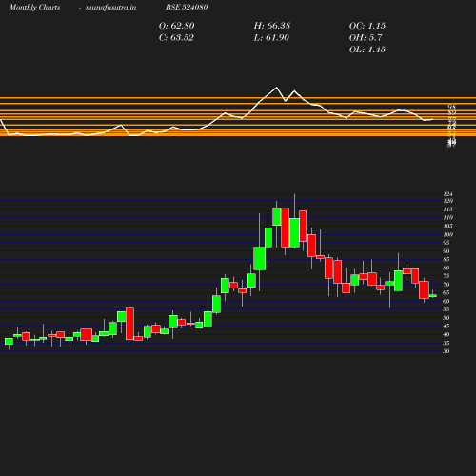The image size is (476, 476).
Task: Click the 110 price axis label
Action: pyautogui.click(x=447, y=217)
